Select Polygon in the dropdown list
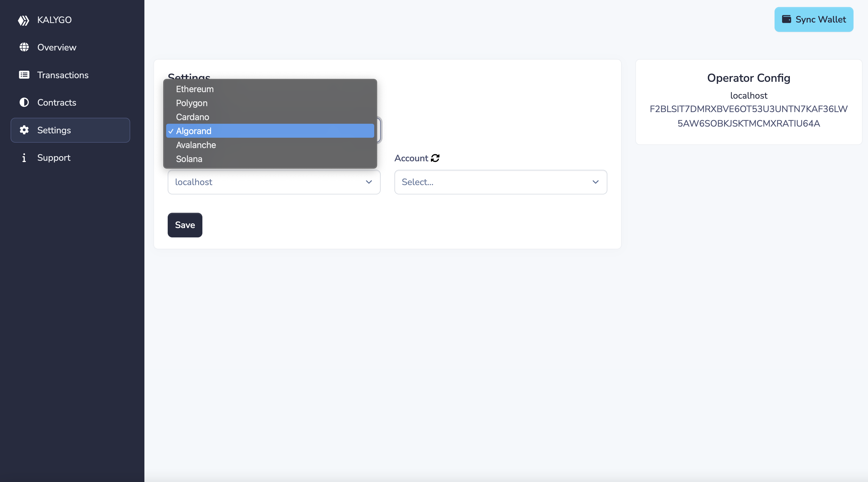 (x=192, y=103)
